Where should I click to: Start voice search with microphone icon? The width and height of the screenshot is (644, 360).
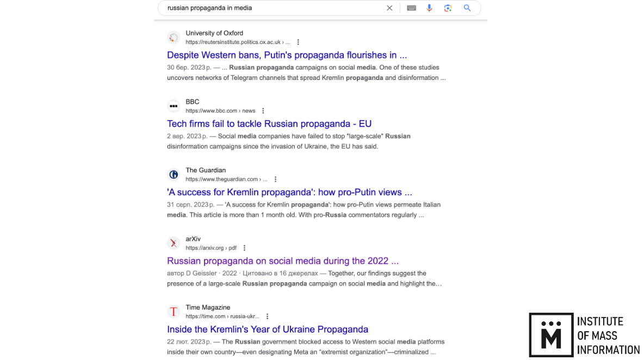coord(429,8)
